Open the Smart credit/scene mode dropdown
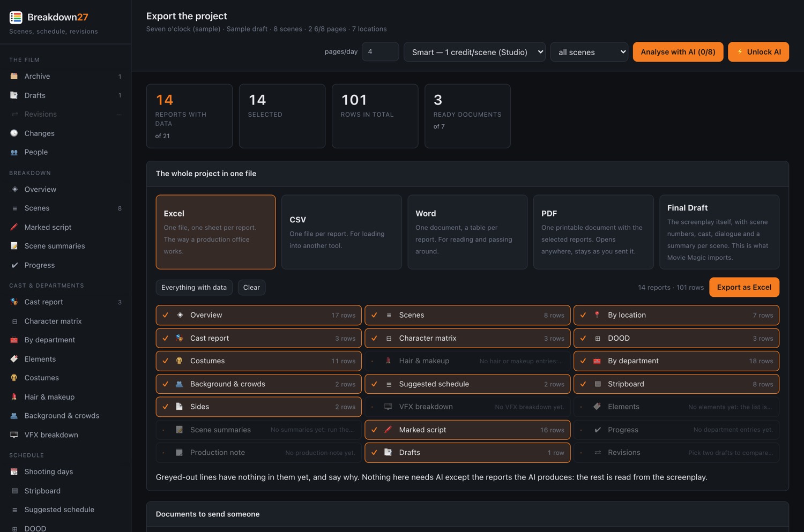Screen dimensions: 804x532 tap(474, 52)
